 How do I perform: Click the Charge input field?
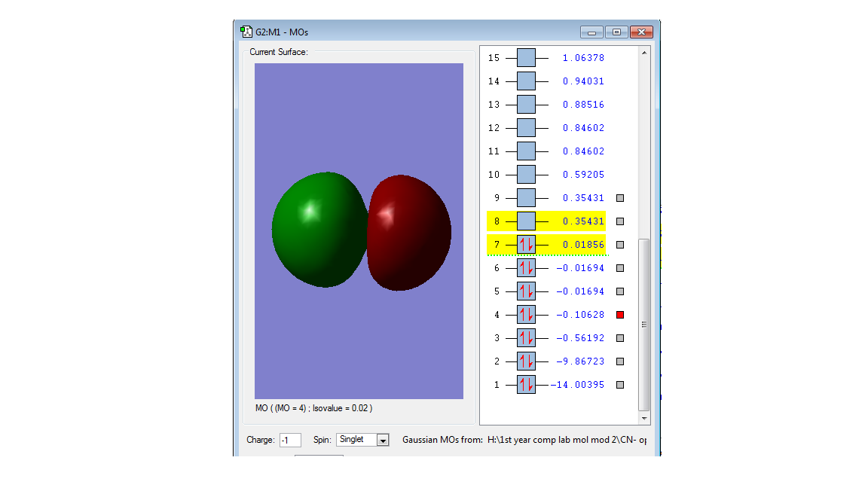(x=290, y=440)
